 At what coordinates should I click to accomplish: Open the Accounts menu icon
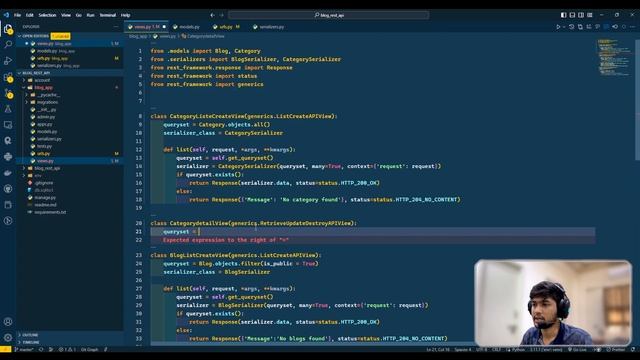coord(8,322)
